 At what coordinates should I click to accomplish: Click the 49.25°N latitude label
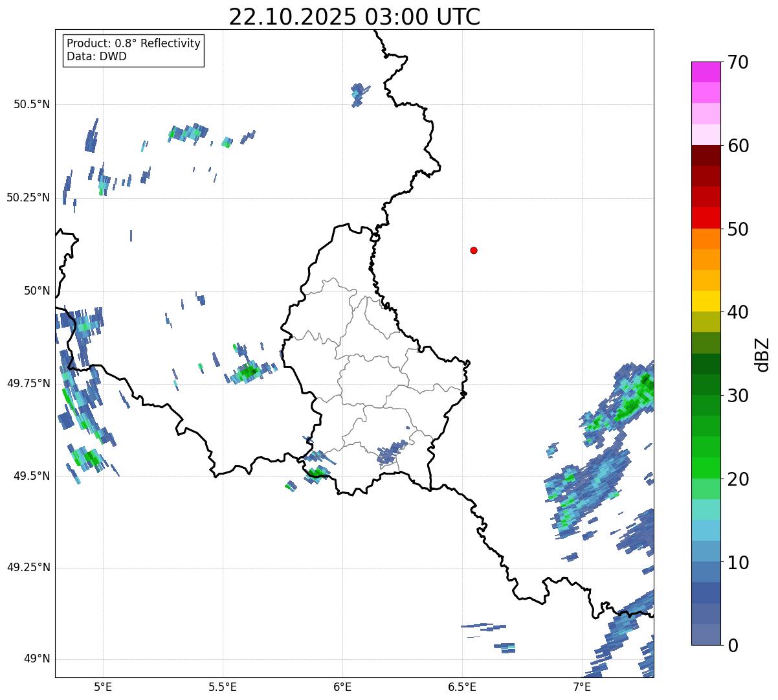coord(28,568)
